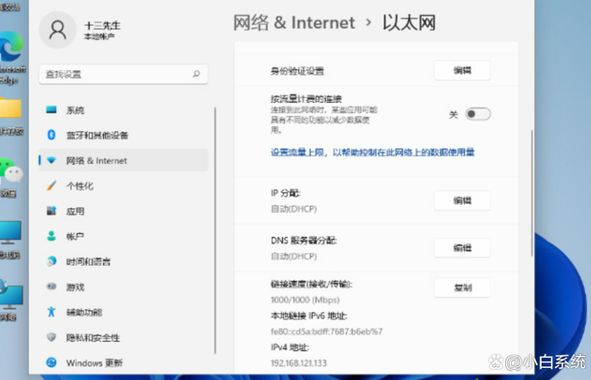Open the 系统 settings icon
591x380 pixels.
(x=51, y=110)
